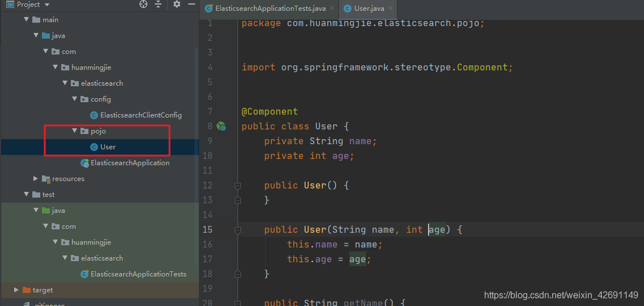Click fold end marker at line 18

[x=238, y=274]
